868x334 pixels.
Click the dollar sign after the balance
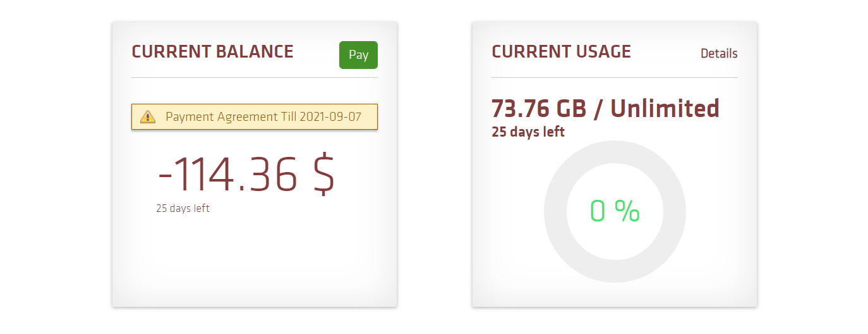(323, 174)
